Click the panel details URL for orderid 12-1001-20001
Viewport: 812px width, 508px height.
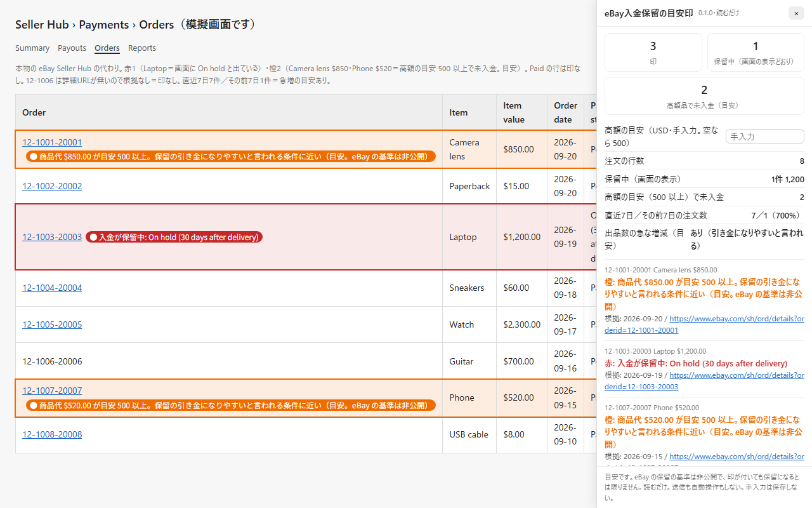pyautogui.click(x=737, y=324)
